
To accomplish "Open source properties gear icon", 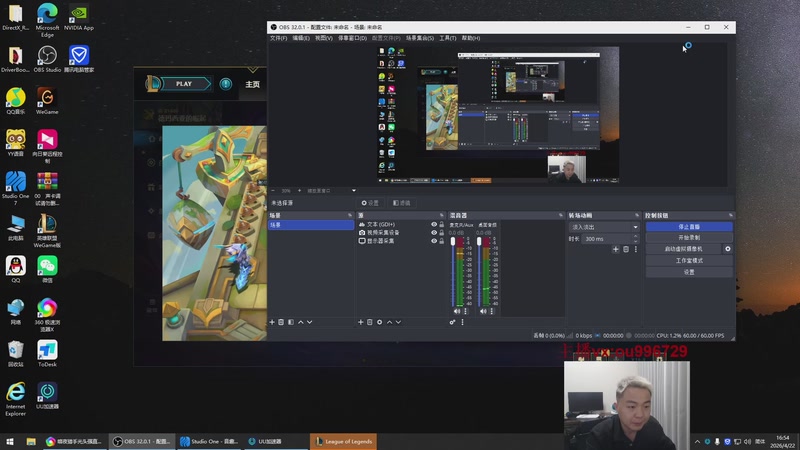I will click(380, 322).
